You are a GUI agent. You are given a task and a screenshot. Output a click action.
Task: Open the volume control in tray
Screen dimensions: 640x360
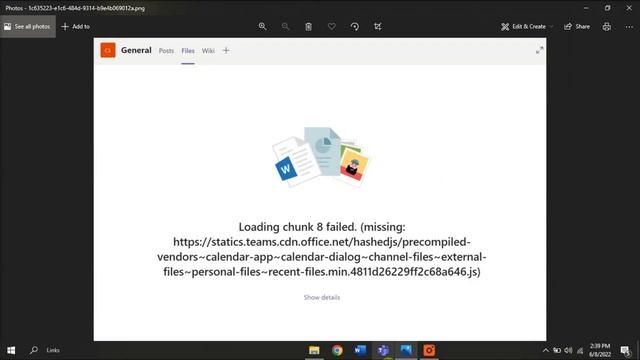[x=568, y=350]
